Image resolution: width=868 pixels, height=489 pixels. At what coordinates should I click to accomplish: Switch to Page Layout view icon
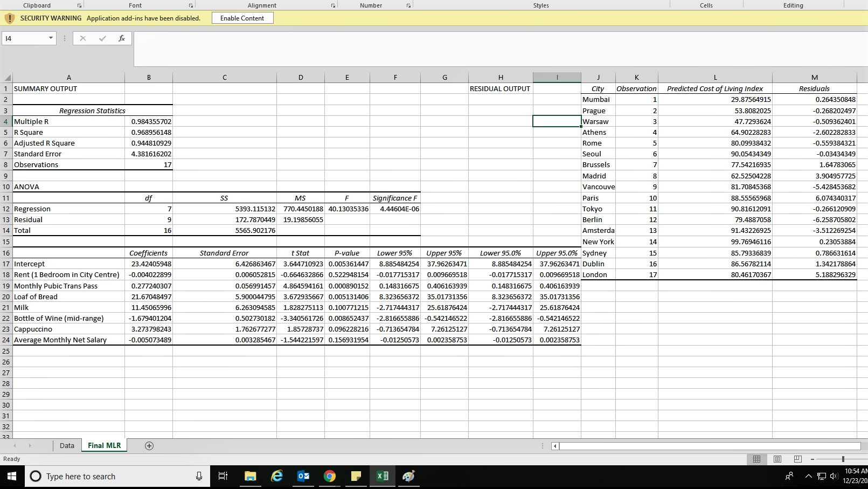click(x=777, y=459)
